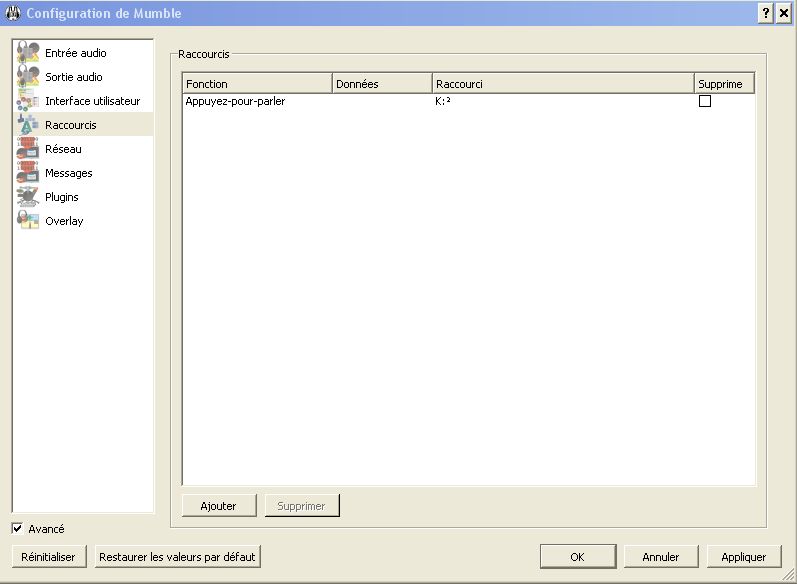The image size is (797, 584).
Task: Uncheck the Avancé checkbox
Action: (x=17, y=529)
